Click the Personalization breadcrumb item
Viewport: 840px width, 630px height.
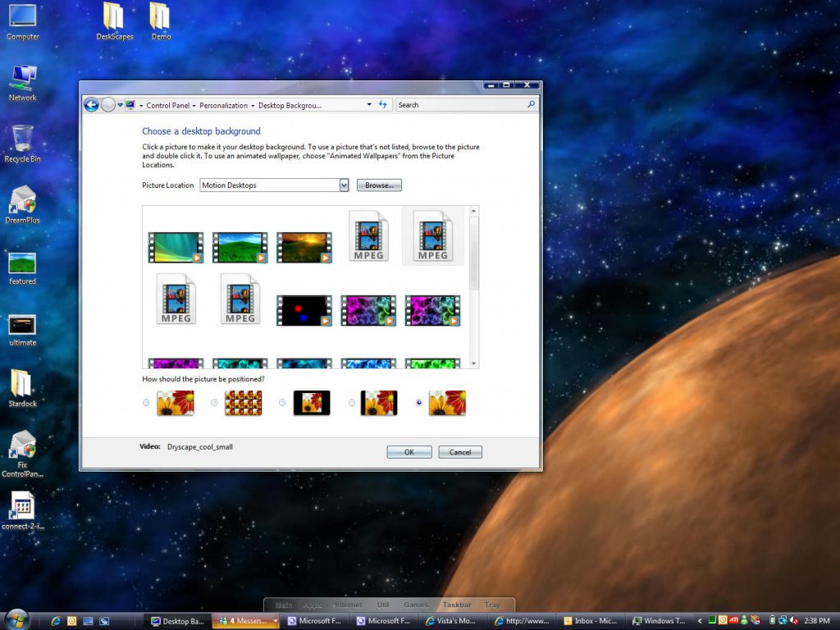[224, 105]
